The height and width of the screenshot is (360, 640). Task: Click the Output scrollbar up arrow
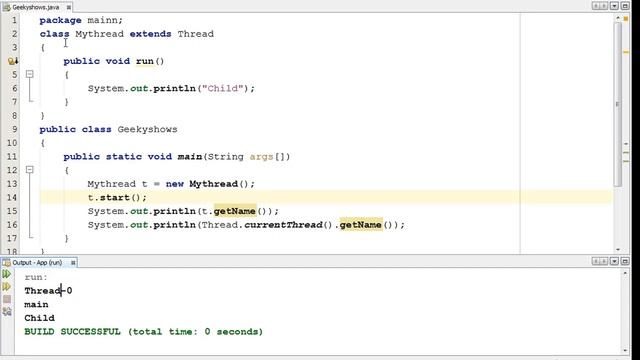point(625,273)
